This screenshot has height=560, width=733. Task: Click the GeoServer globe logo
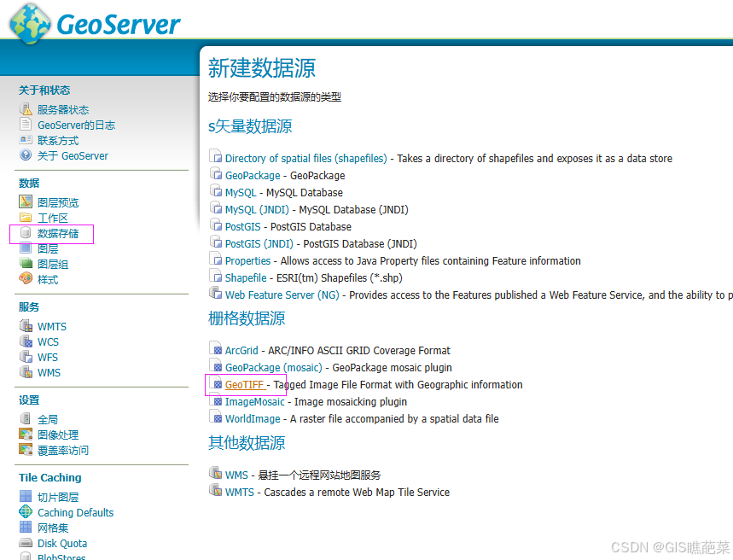pyautogui.click(x=30, y=24)
